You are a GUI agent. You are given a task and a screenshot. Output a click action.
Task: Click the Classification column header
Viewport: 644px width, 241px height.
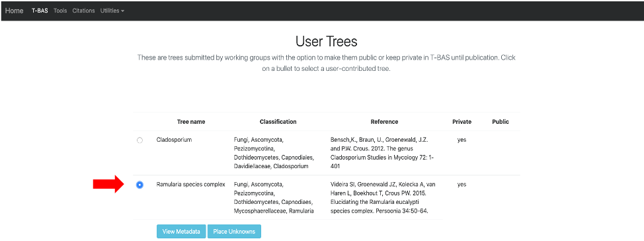[278, 122]
